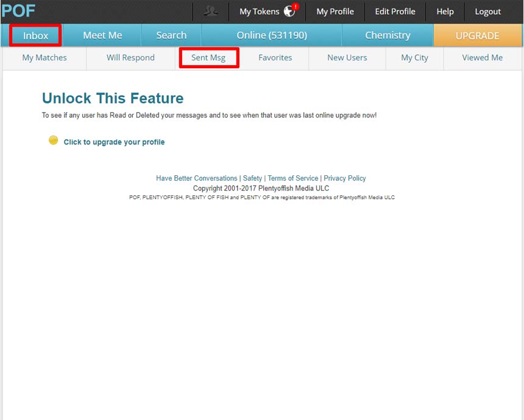
Task: Open the Safety link
Action: click(x=252, y=178)
